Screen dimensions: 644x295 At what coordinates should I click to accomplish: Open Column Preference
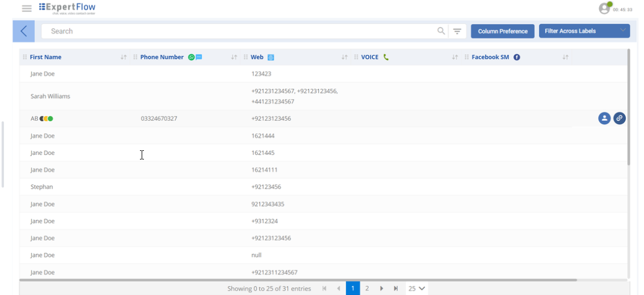(x=502, y=31)
